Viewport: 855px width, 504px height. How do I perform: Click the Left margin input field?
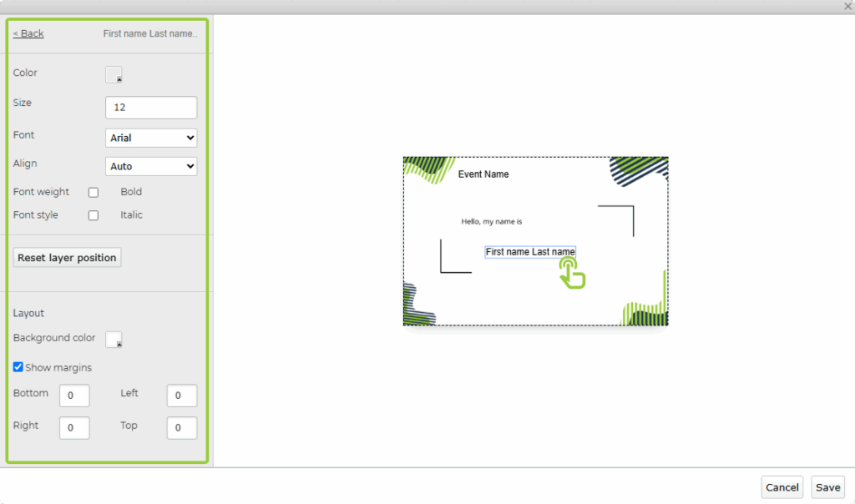[x=181, y=396]
